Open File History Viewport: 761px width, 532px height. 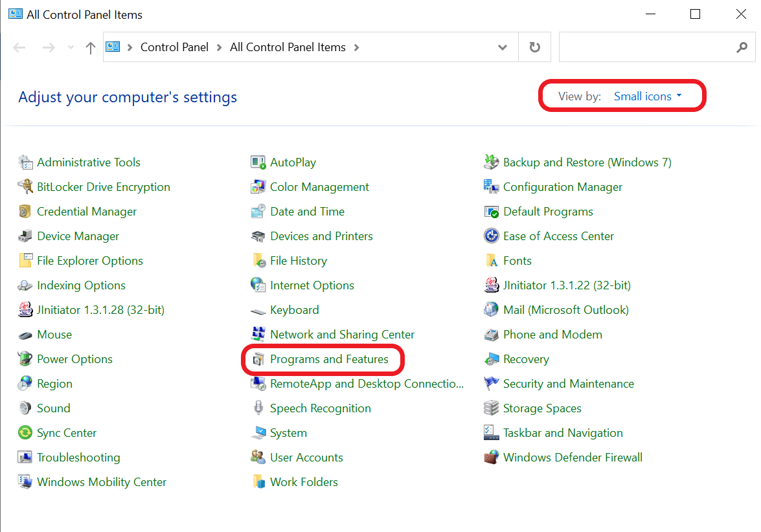click(x=297, y=260)
